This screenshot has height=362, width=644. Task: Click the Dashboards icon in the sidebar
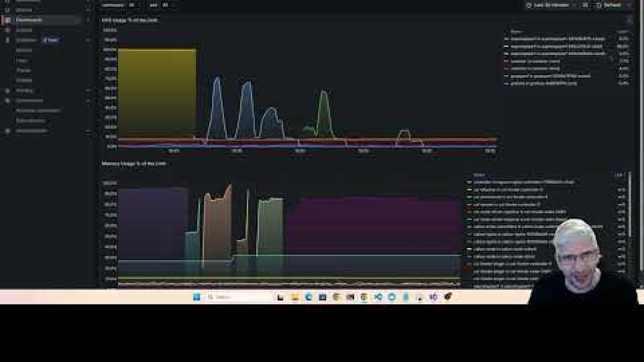point(8,20)
